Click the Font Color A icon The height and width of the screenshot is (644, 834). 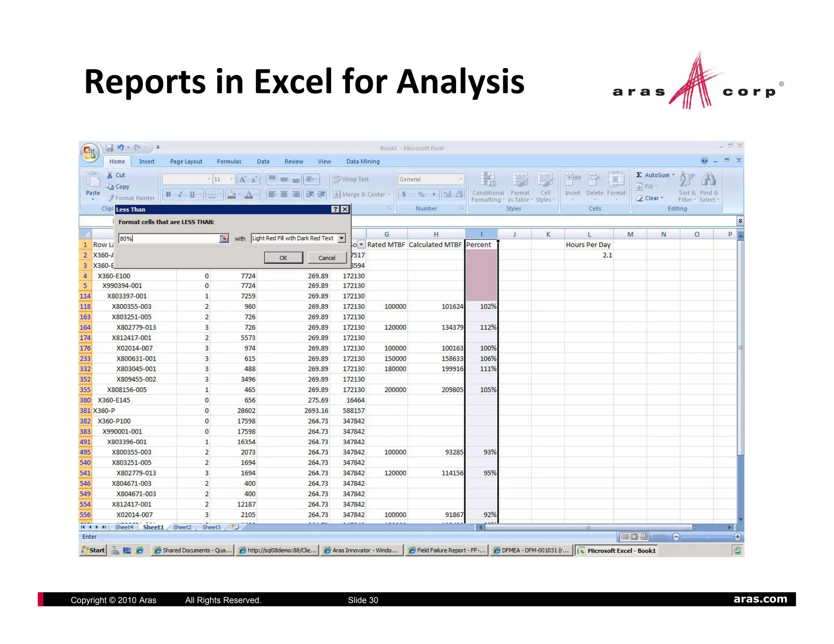[248, 195]
